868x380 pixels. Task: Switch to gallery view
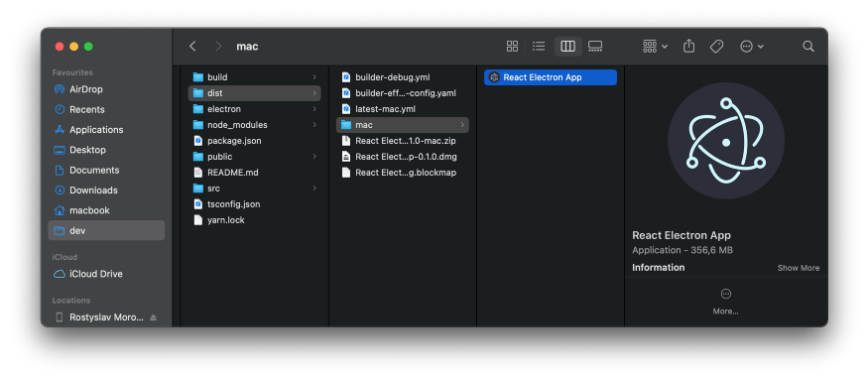pyautogui.click(x=595, y=47)
